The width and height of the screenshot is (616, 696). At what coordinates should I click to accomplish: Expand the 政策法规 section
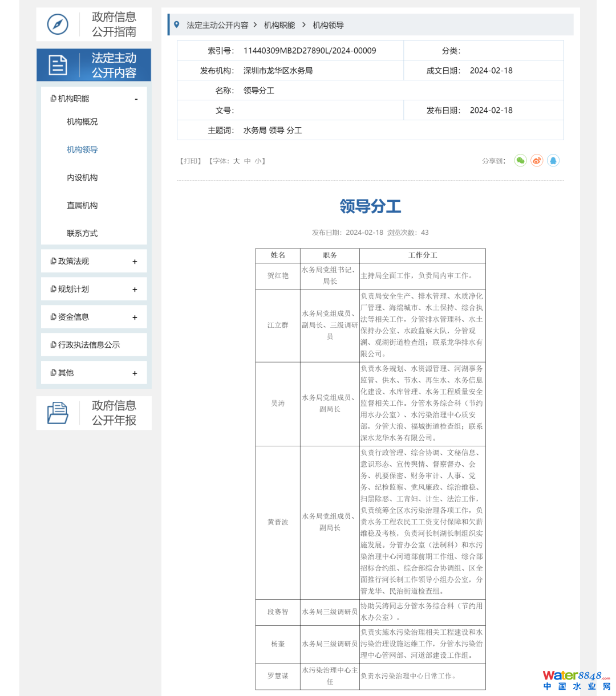[135, 262]
